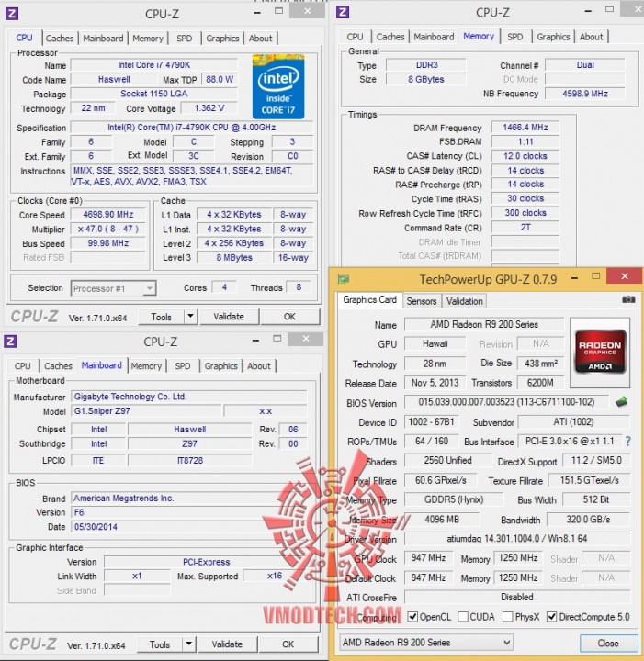
Task: Click the GPU-Z BIOS Version field
Action: [x=506, y=402]
